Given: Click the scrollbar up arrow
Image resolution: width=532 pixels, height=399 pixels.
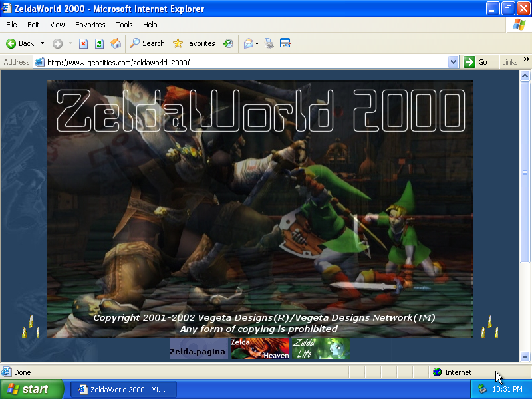Looking at the screenshot, I should [x=525, y=76].
